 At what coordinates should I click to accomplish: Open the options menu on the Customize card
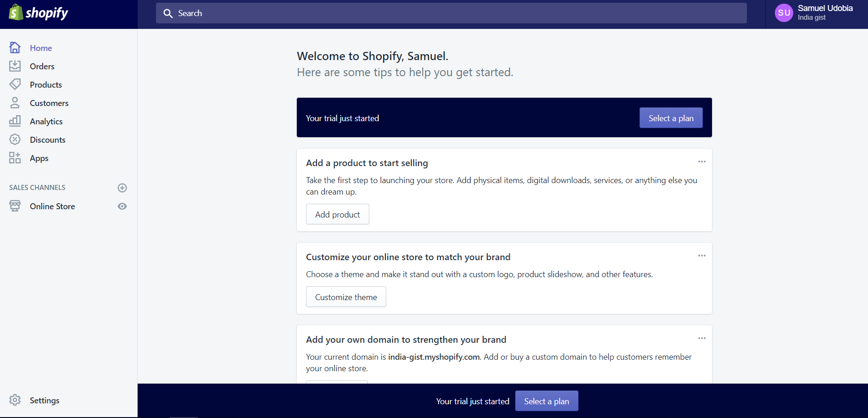pos(701,256)
